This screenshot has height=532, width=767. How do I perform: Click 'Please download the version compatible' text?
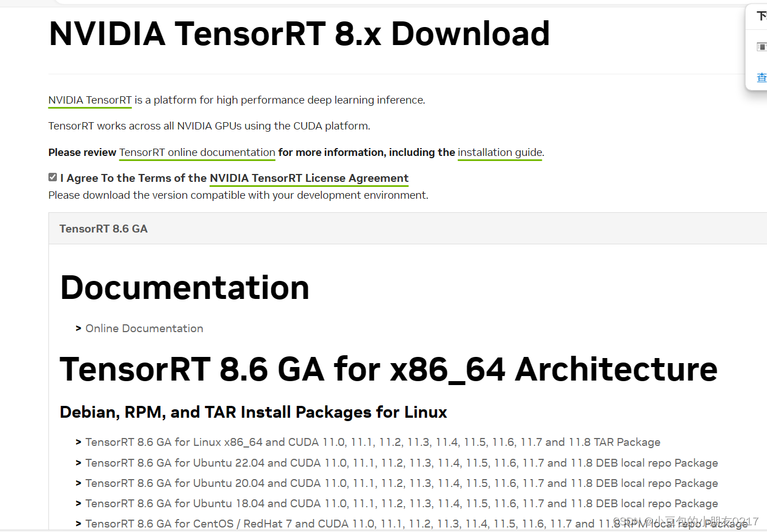point(238,195)
